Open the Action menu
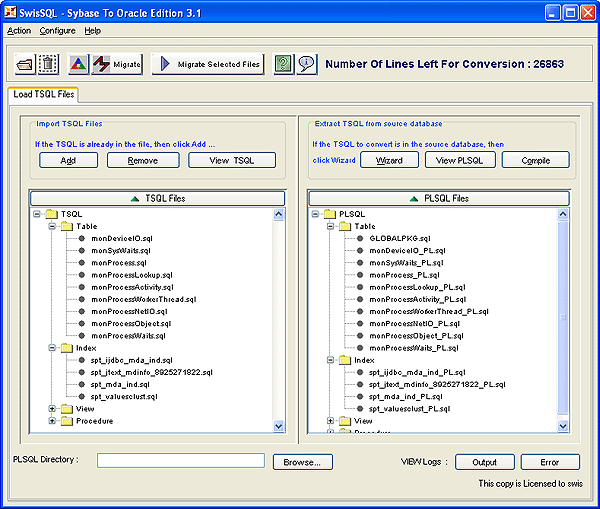This screenshot has width=600, height=509. click(x=19, y=31)
